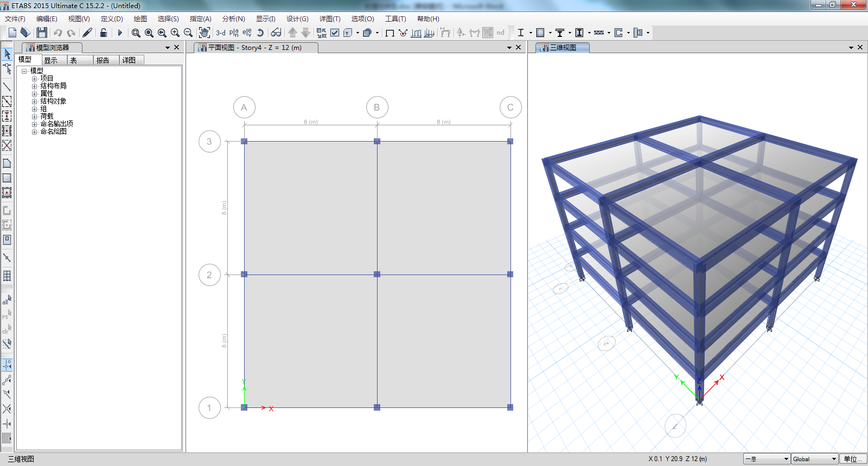Open the 分析(N) menu
The image size is (868, 466).
tap(233, 18)
